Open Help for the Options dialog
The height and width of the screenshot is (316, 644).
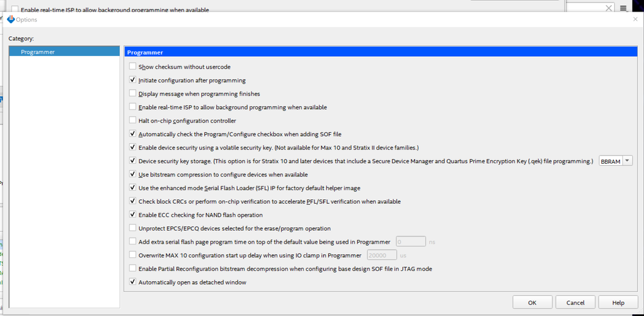[618, 302]
